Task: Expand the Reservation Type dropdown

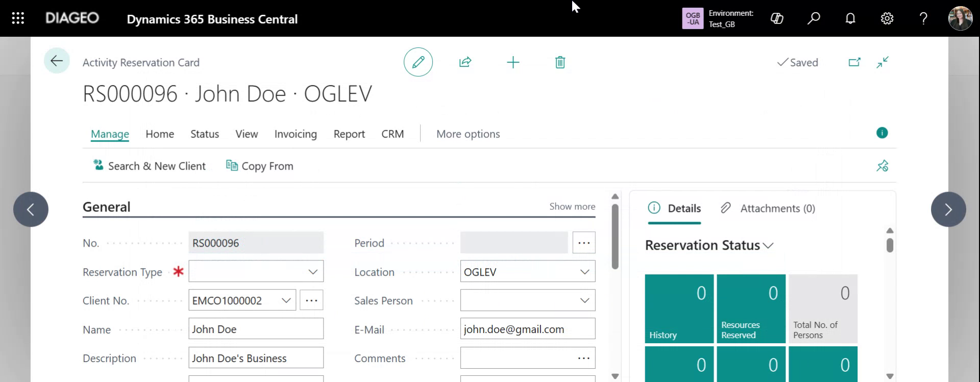Action: (x=313, y=272)
